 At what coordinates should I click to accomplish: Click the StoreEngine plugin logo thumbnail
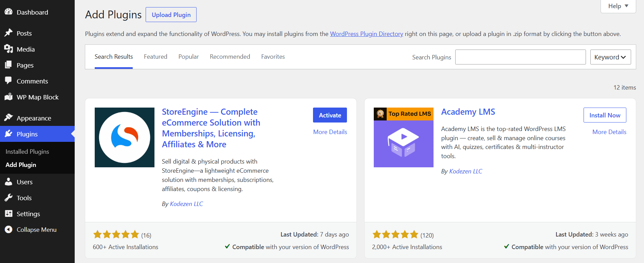point(125,137)
